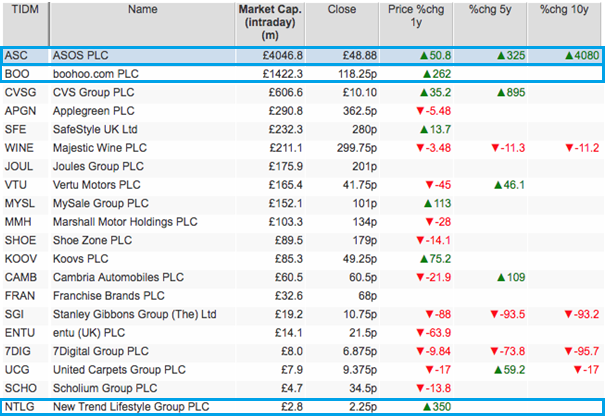Select the ▲4080 ten-year change value
Image resolution: width=606 pixels, height=420 pixels.
[x=582, y=56]
